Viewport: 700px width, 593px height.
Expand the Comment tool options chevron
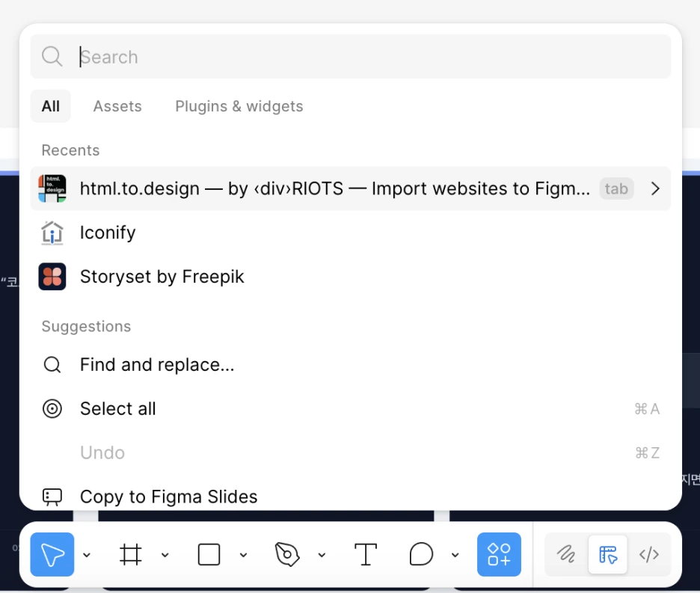[x=455, y=555]
